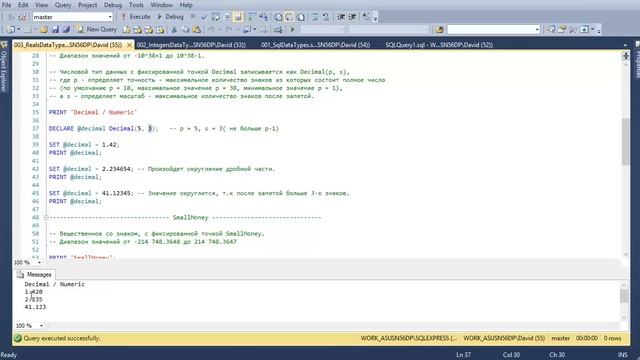The height and width of the screenshot is (360, 640).
Task: Collapse the SmallMoney region at line 48
Action: pyautogui.click(x=46, y=218)
